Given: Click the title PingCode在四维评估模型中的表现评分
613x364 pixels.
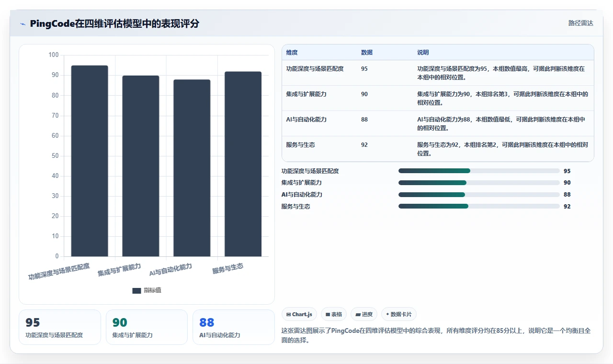Looking at the screenshot, I should [x=114, y=23].
